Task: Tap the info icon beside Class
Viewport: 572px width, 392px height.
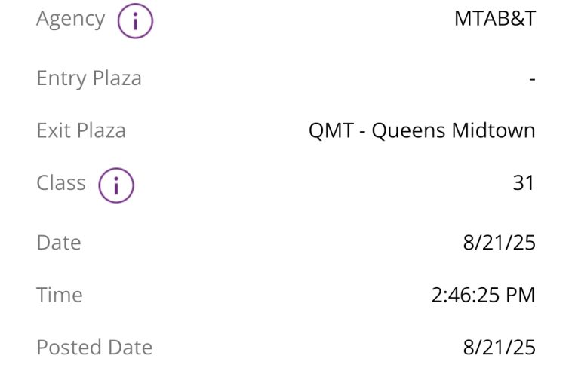Action: [116, 185]
